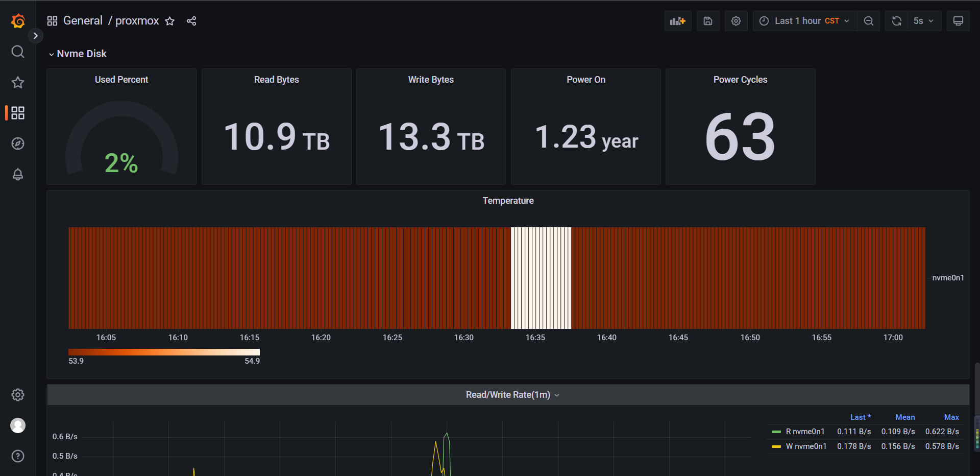The width and height of the screenshot is (980, 476).
Task: Click the white temperature band in heatmap
Action: (x=541, y=278)
